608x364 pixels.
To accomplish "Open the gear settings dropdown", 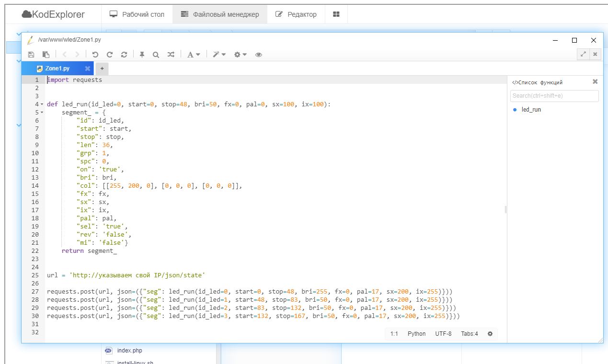I will coord(240,55).
